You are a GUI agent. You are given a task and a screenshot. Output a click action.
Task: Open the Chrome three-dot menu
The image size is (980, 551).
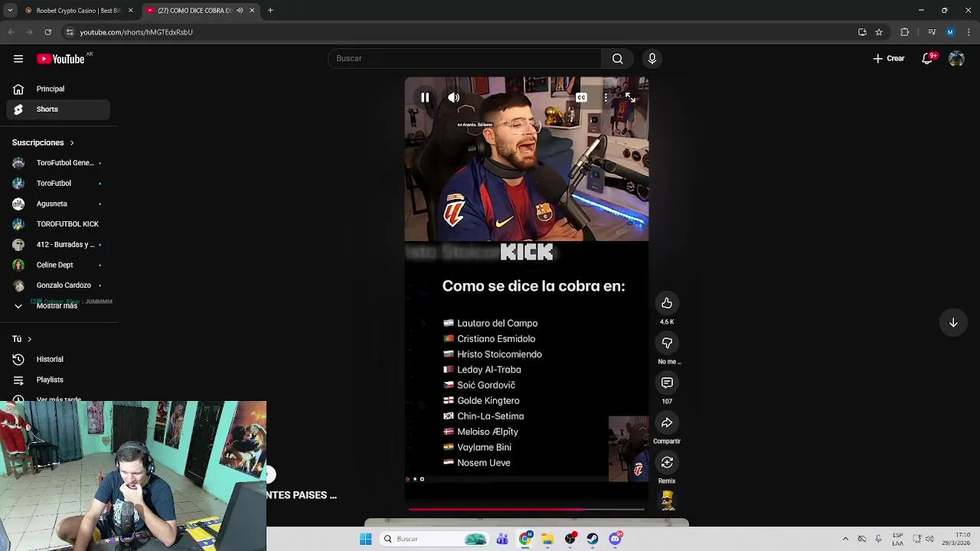969,32
